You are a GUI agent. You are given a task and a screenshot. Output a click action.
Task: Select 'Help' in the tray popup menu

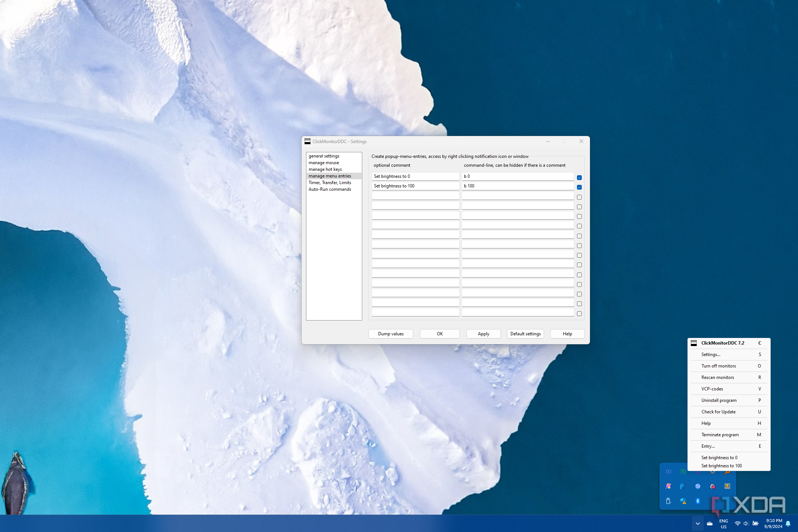click(x=729, y=423)
